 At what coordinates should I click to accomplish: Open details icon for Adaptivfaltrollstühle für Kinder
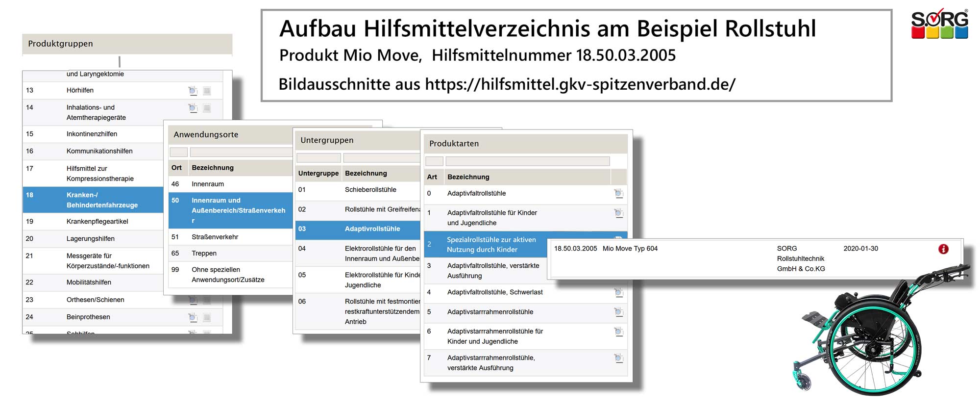point(619,213)
